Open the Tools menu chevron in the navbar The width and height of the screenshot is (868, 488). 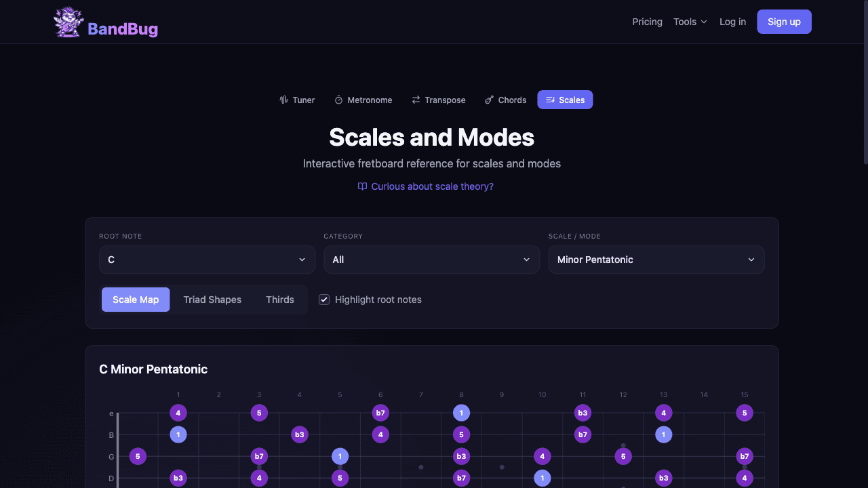pos(704,22)
